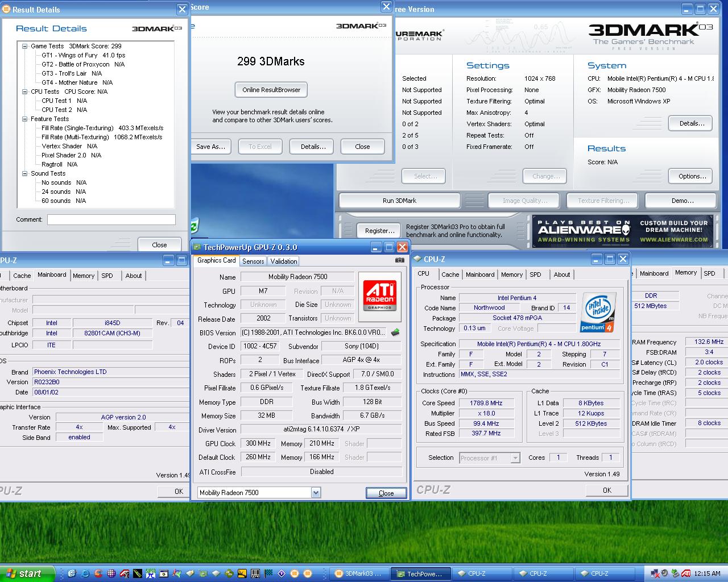
Task: Click the GPU-Z title bar app icon
Action: 197,247
